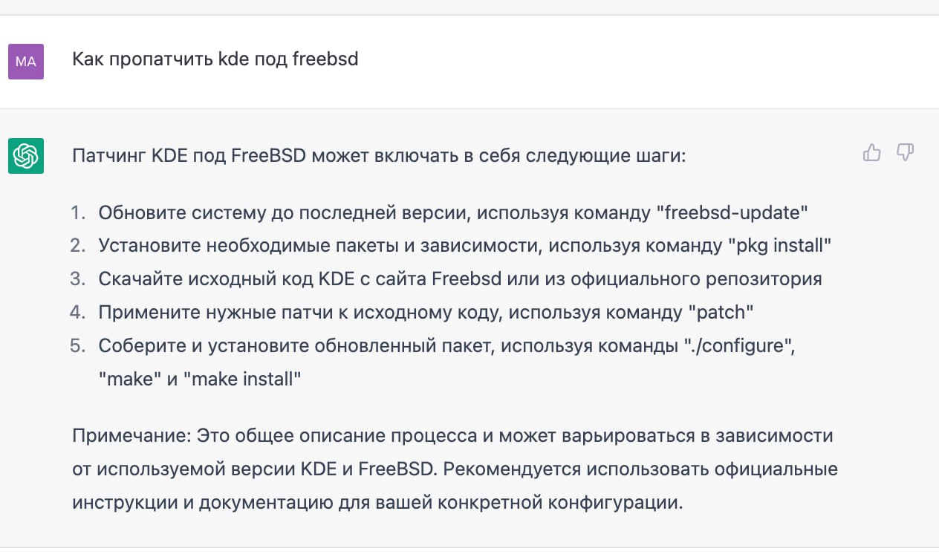Click step three about downloading KDE source
Viewport: 939px width, 560px height.
[460, 279]
